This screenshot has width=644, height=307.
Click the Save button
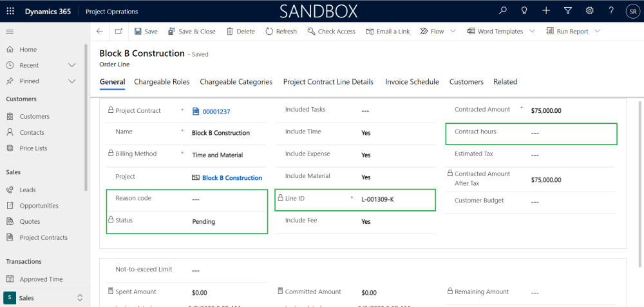[146, 31]
